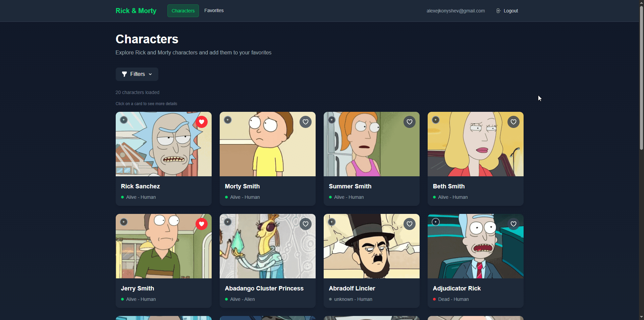Image resolution: width=644 pixels, height=320 pixels.
Task: Click the logout door icon
Action: (498, 11)
